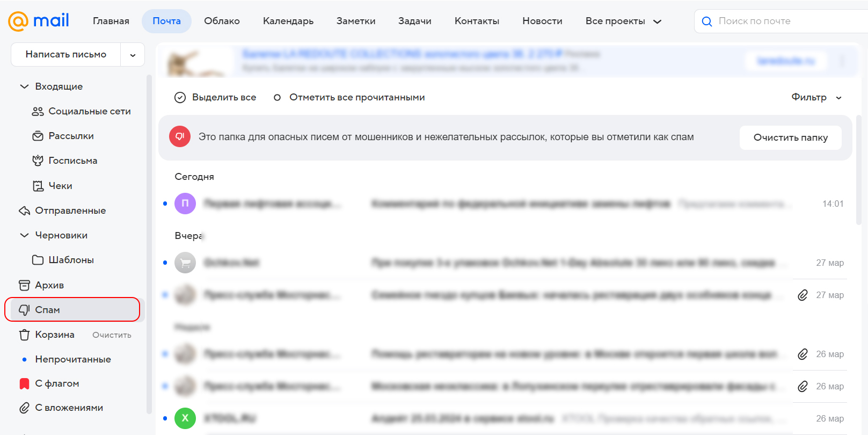868x435 pixels.
Task: Click the С вложениями paperclip icon
Action: pyautogui.click(x=24, y=408)
